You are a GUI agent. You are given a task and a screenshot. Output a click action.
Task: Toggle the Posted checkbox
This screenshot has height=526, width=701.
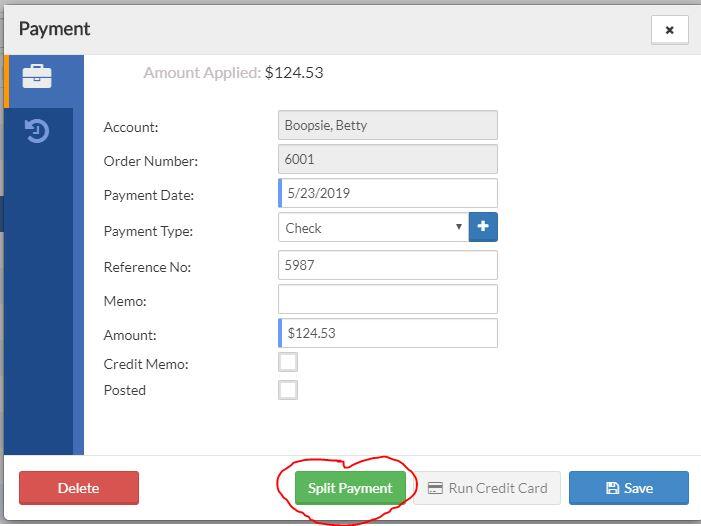tap(288, 390)
